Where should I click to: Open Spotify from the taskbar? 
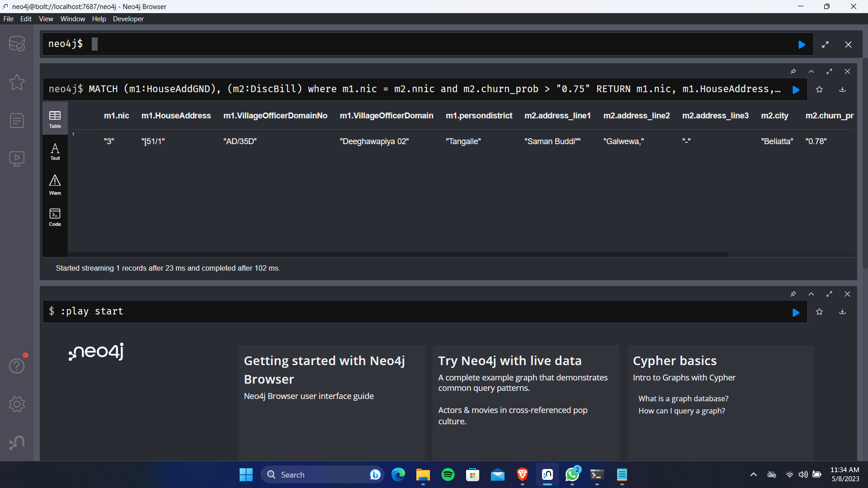448,474
